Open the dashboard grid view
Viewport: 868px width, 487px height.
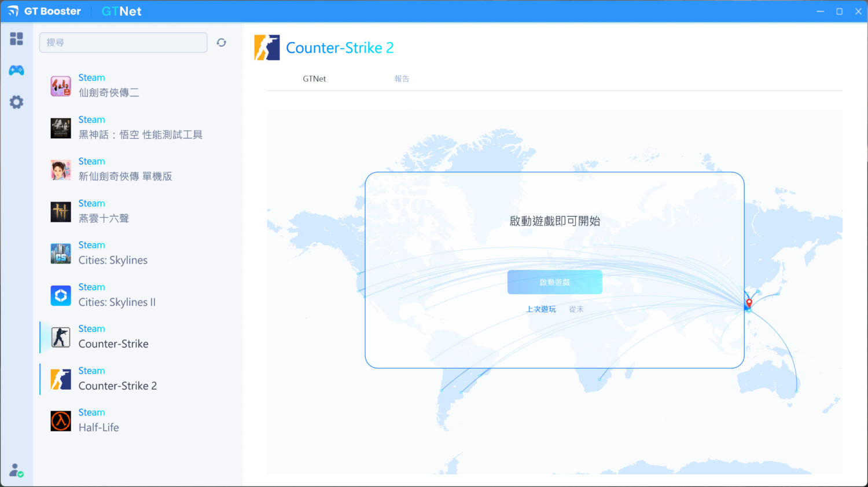(16, 39)
